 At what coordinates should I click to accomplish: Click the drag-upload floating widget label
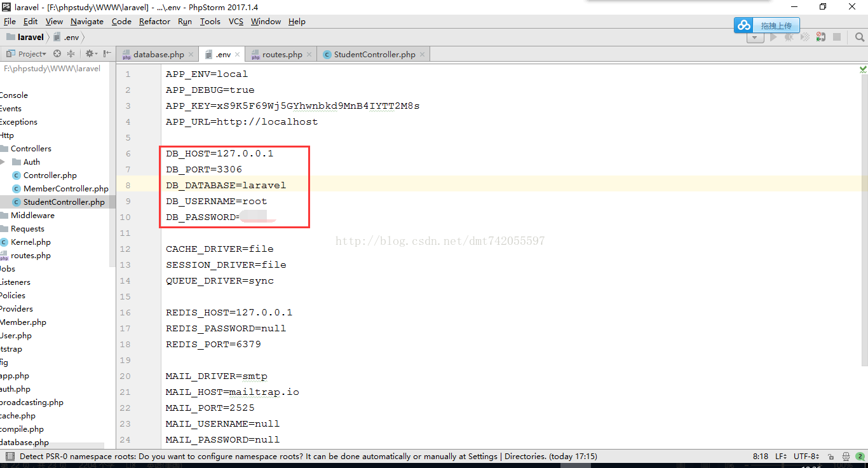(x=776, y=25)
